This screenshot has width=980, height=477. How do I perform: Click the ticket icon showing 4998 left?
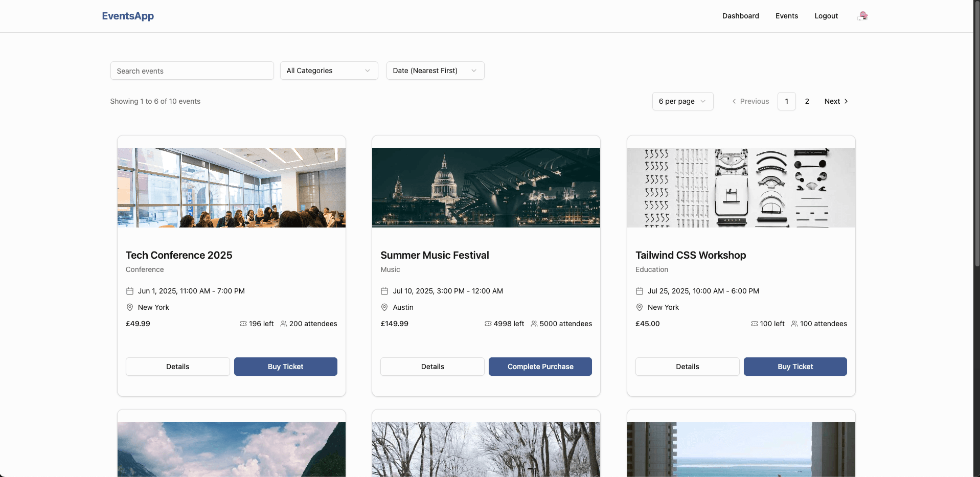(x=487, y=324)
